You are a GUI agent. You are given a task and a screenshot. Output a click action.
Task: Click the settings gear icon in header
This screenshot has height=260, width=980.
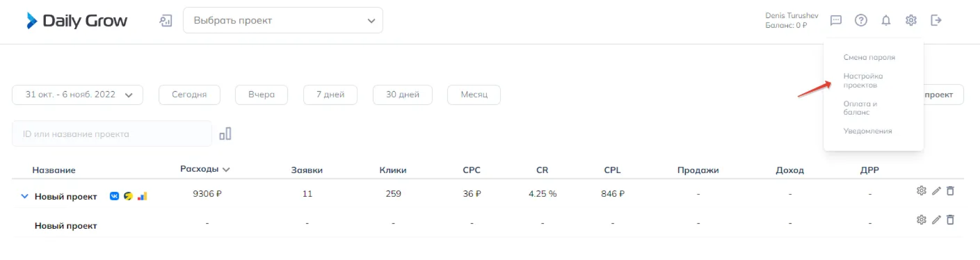[x=911, y=20]
